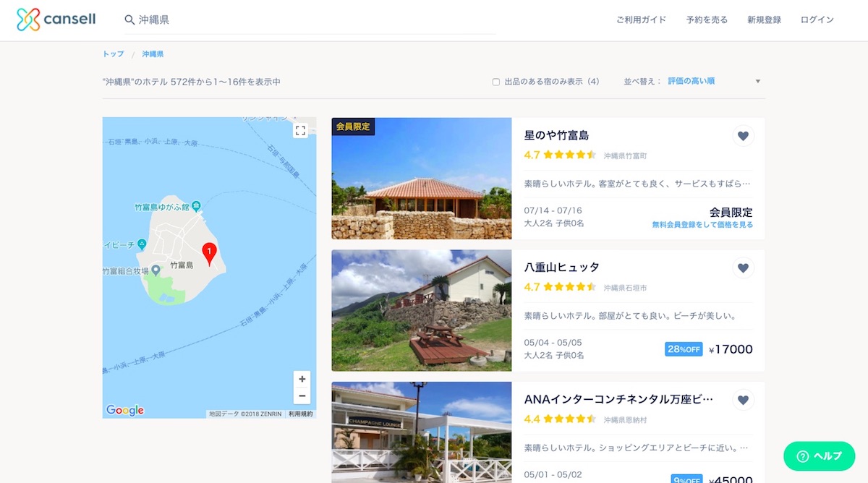This screenshot has height=483, width=868.
Task: Toggle fullscreen view of the map
Action: 301,131
